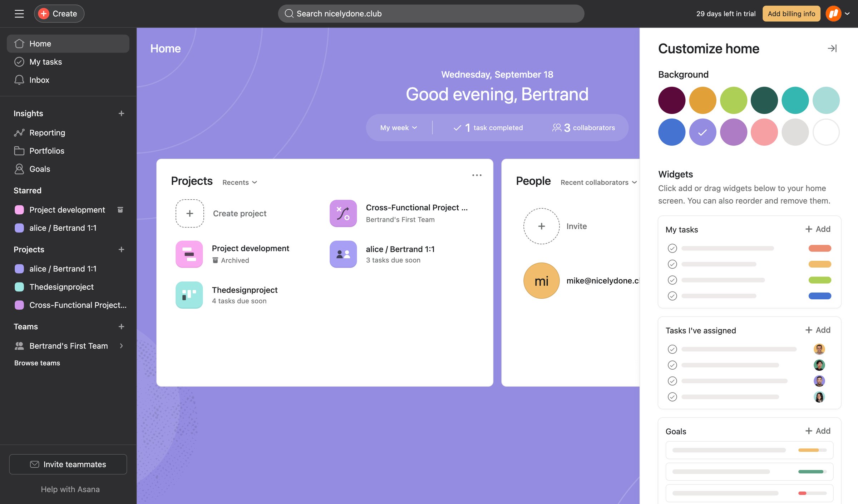Click Invite teammates button
Image resolution: width=858 pixels, height=504 pixels.
pyautogui.click(x=68, y=464)
